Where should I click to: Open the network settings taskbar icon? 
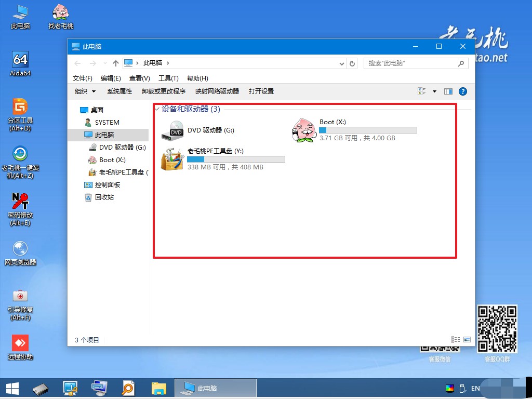point(70,389)
